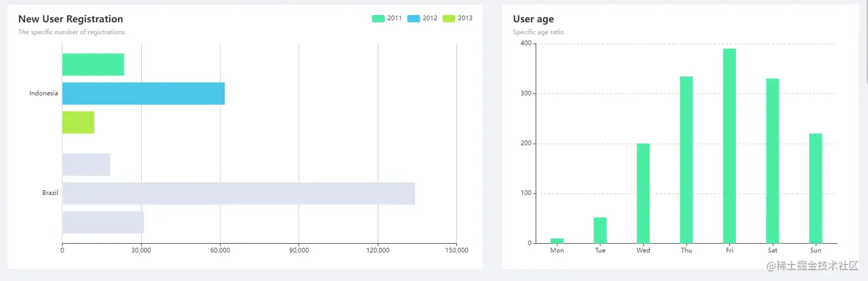The width and height of the screenshot is (868, 281).
Task: Click Brazil's bottom gray bar
Action: [x=103, y=222]
